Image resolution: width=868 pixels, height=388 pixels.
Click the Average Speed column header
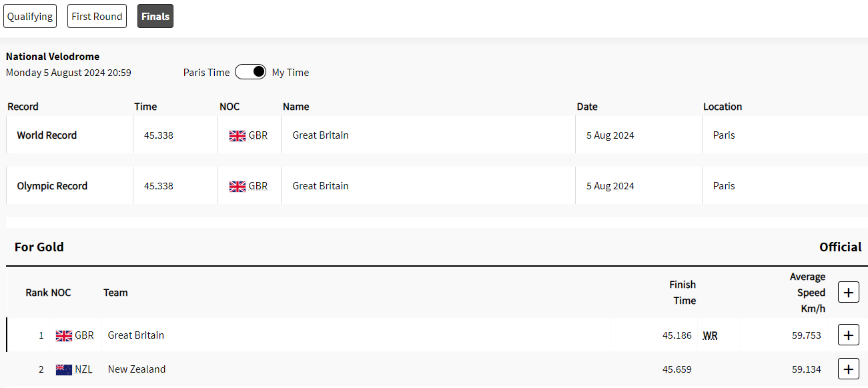[807, 292]
